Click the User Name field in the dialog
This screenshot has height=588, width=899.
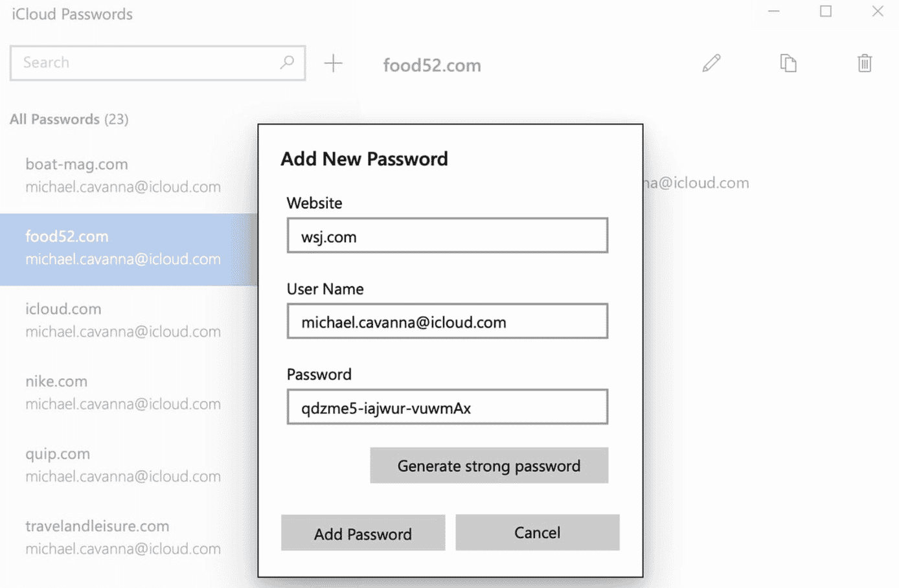pos(447,321)
